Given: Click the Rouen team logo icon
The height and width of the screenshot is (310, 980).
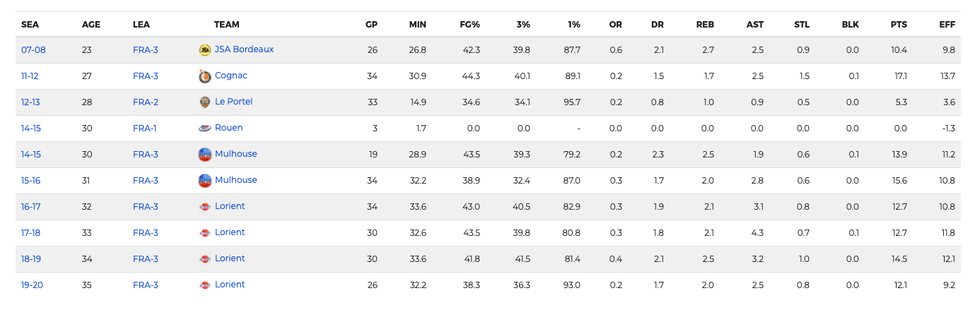Looking at the screenshot, I should [x=205, y=129].
